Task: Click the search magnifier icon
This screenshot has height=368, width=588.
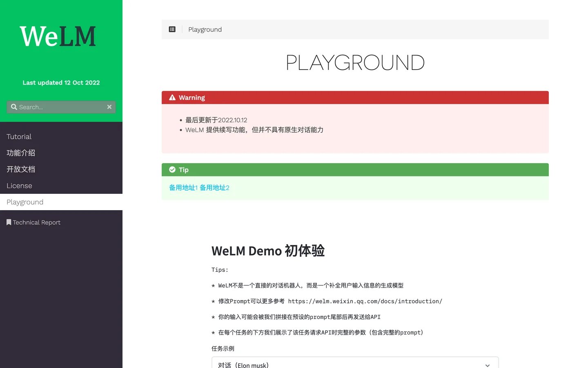Action: click(x=14, y=107)
